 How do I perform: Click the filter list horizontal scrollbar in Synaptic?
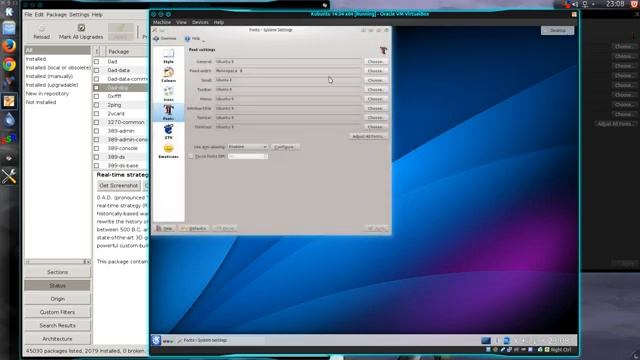pos(58,262)
